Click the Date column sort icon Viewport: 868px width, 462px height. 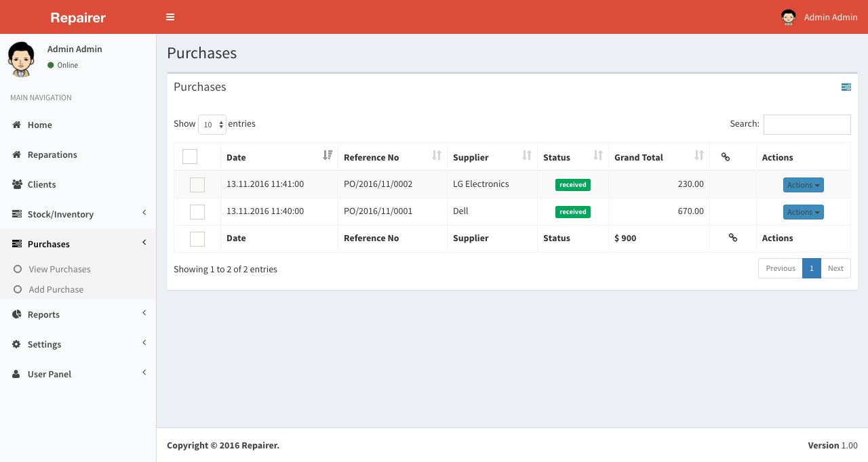pos(328,156)
